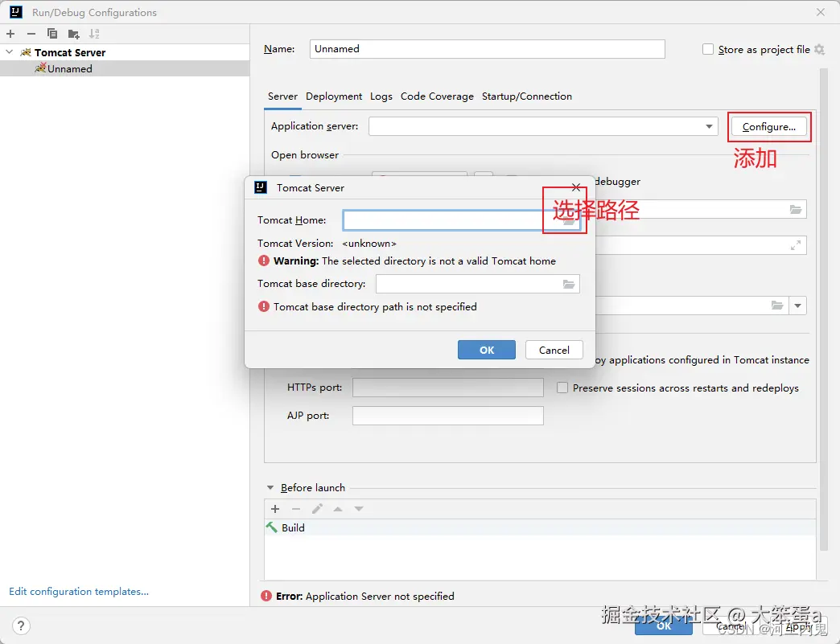Viewport: 840px width, 644px height.
Task: Browse folder for JRE path
Action: pos(777,306)
